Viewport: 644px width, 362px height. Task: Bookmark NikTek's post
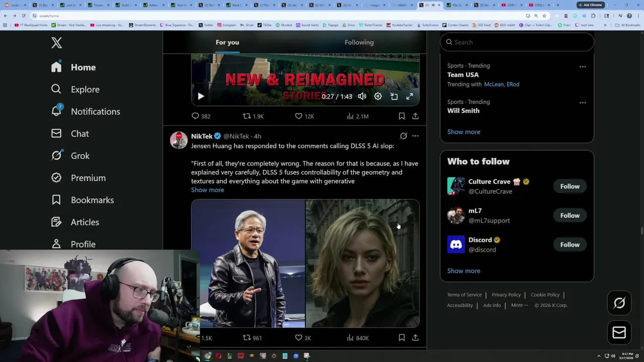[401, 338]
